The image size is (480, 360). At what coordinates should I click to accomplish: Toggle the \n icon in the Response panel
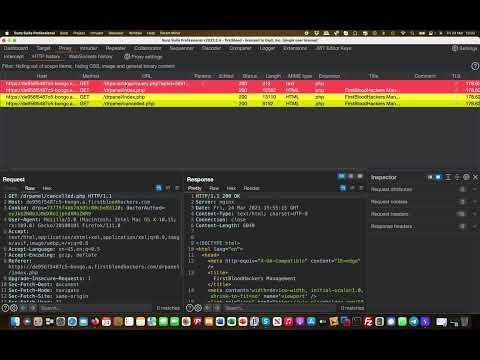352,188
